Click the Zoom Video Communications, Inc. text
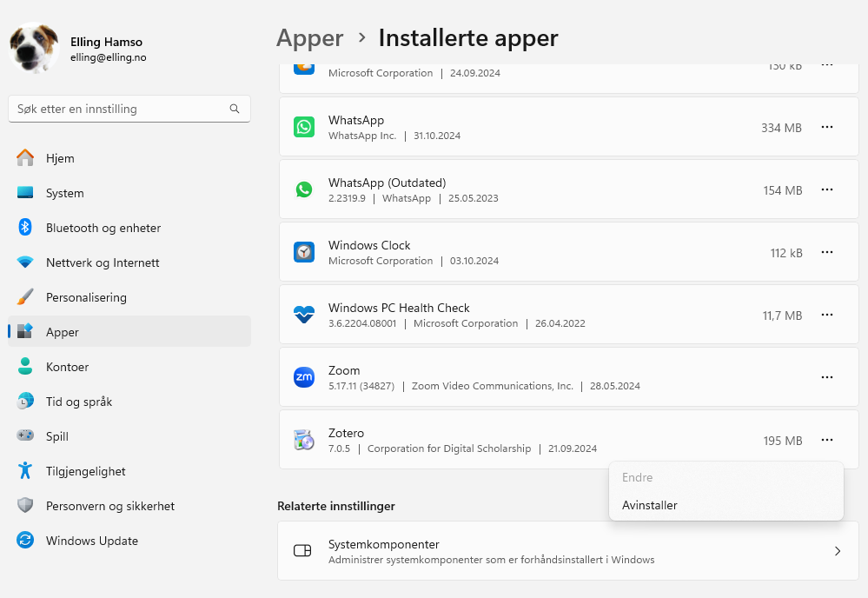The width and height of the screenshot is (868, 598). 492,386
